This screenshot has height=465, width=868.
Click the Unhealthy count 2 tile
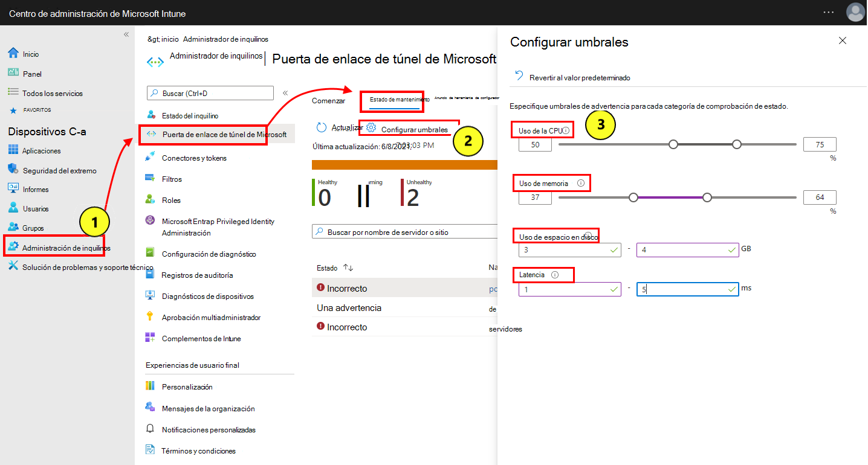[417, 193]
